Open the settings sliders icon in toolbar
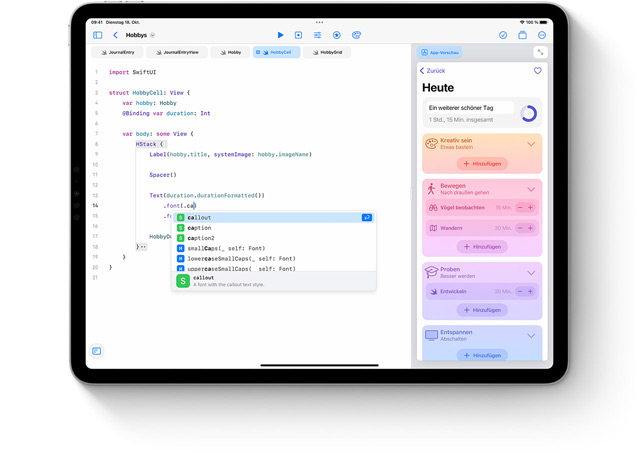Viewport: 638px width, 453px height. click(x=318, y=35)
